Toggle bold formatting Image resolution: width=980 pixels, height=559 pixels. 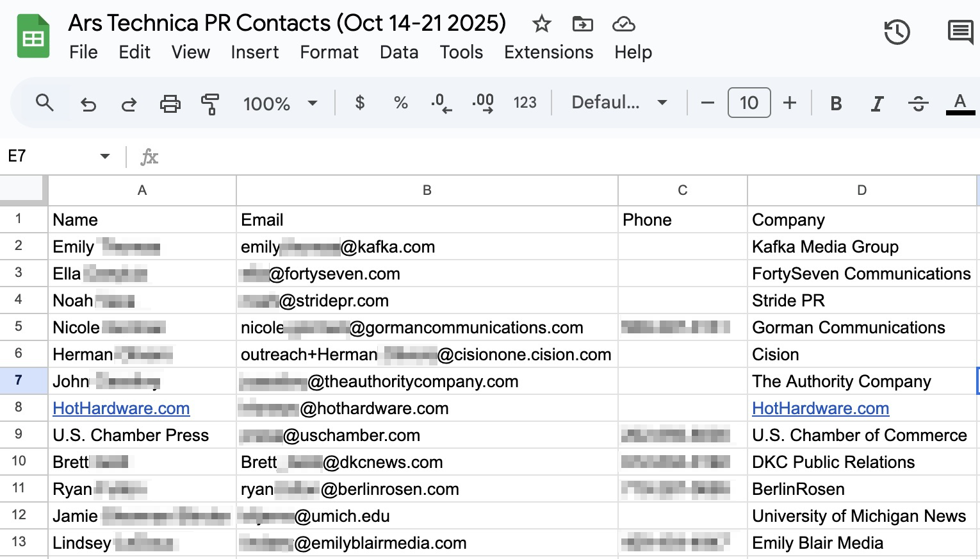click(x=836, y=103)
